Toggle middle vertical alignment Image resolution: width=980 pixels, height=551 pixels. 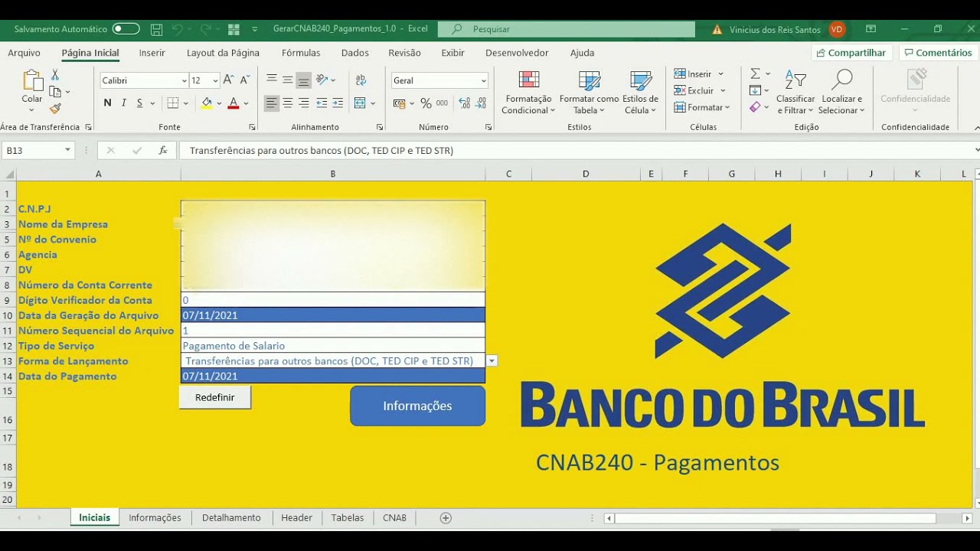[x=288, y=80]
